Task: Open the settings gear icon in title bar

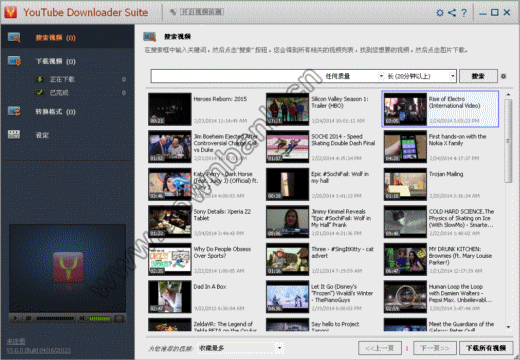Action: point(440,13)
